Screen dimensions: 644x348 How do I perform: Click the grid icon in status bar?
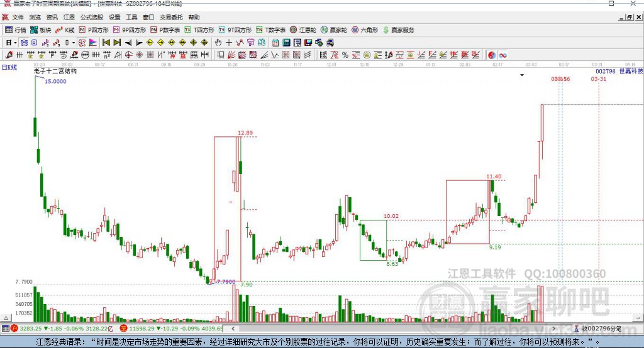coord(5,329)
